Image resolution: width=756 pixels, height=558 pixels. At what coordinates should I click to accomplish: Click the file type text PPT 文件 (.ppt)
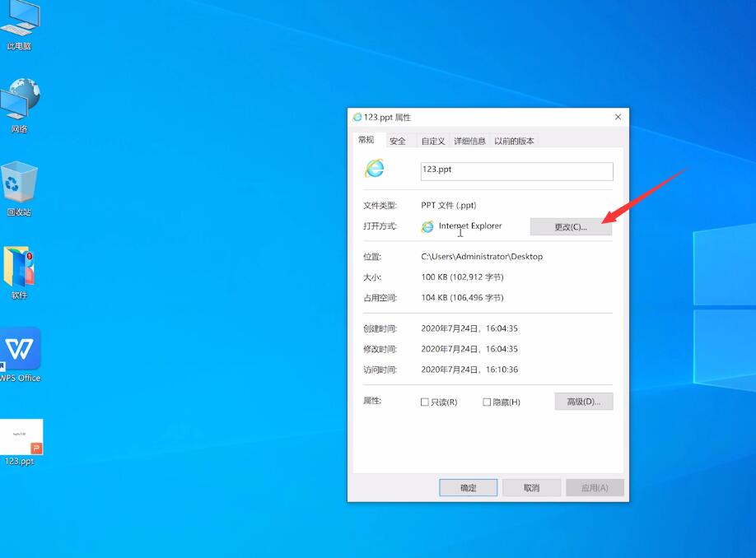[x=448, y=205]
